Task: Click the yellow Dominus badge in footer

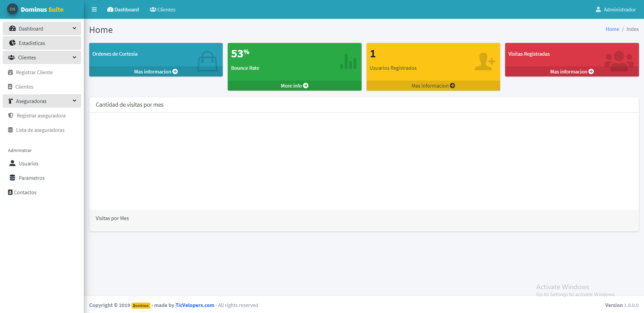Action: coord(141,305)
